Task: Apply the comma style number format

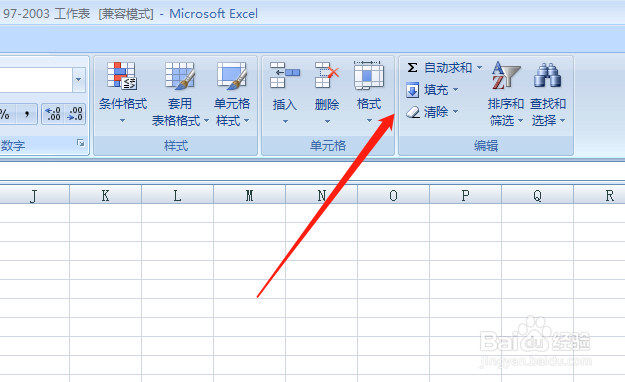Action: click(x=27, y=114)
